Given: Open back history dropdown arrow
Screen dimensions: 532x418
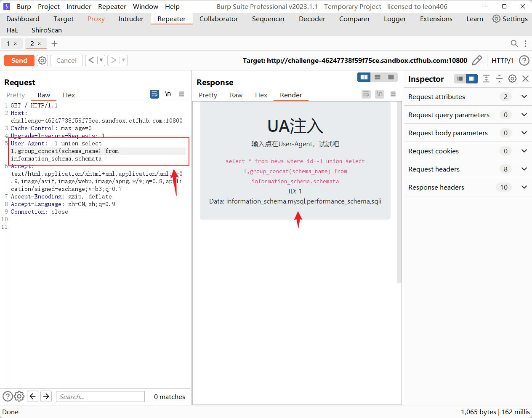Looking at the screenshot, I should 101,60.
